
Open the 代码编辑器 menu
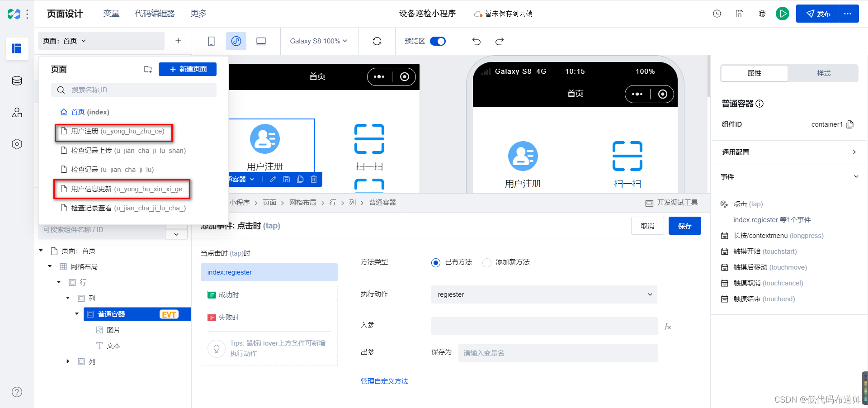(x=155, y=14)
